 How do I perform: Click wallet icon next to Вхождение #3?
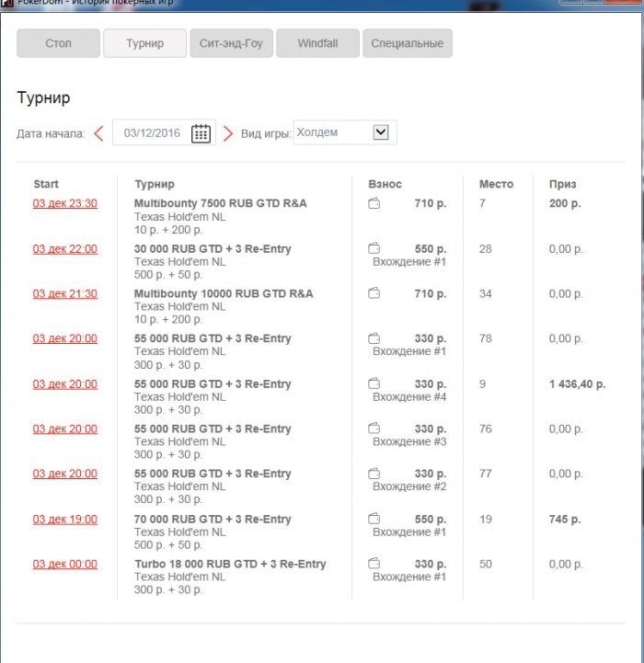(x=374, y=429)
